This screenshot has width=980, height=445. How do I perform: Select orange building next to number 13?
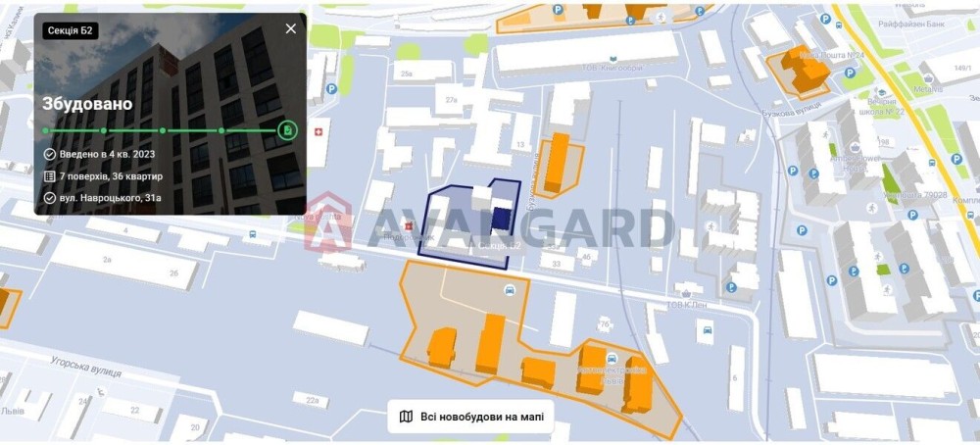(557, 162)
